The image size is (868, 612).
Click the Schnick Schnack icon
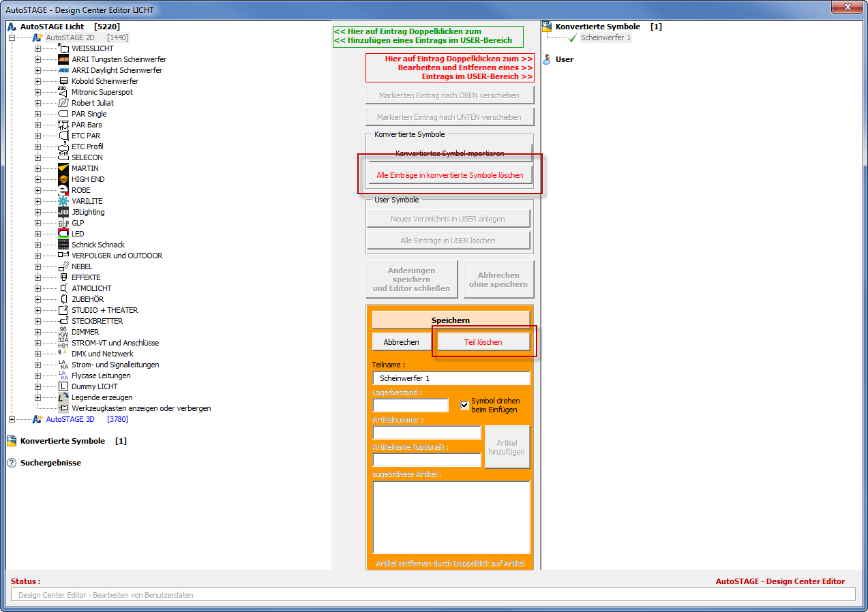click(x=63, y=245)
